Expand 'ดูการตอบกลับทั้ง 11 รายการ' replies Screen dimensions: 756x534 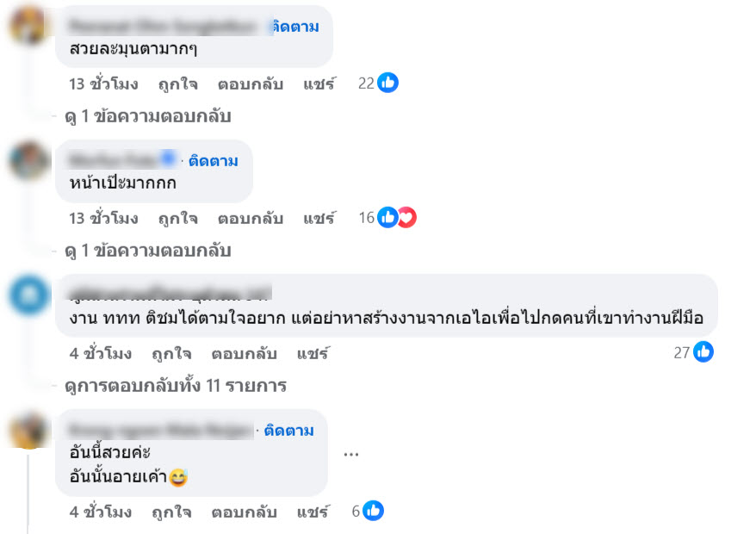176,385
